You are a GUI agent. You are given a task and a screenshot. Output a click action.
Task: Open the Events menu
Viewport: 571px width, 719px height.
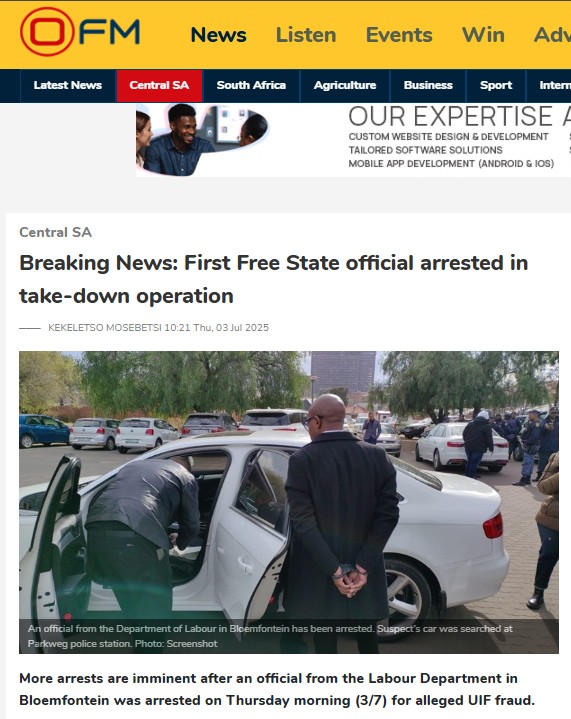point(399,35)
